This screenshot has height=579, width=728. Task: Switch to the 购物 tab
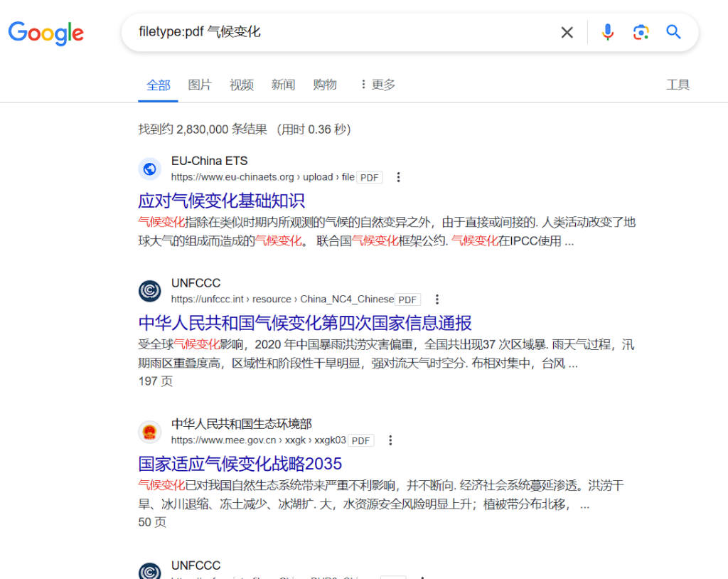click(324, 85)
